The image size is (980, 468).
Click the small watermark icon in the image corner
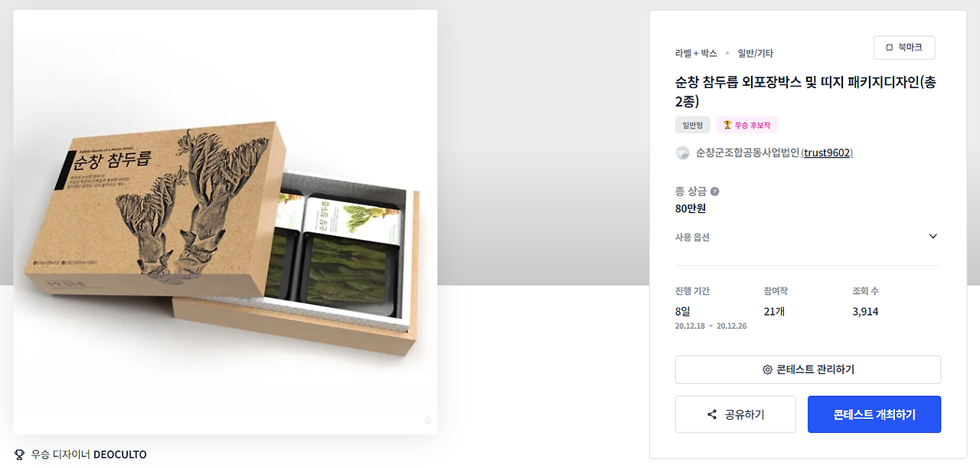tap(427, 420)
